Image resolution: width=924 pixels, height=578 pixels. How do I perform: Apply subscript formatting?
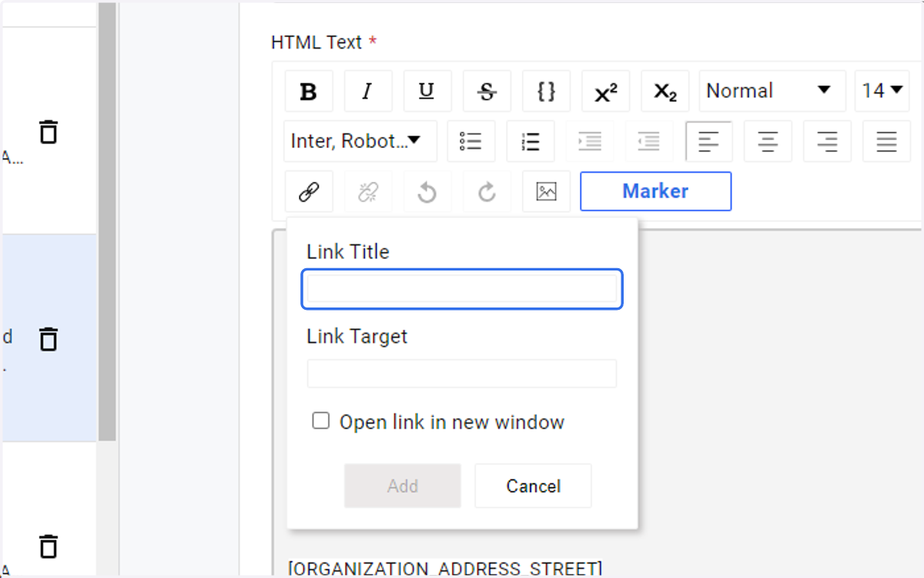[665, 91]
